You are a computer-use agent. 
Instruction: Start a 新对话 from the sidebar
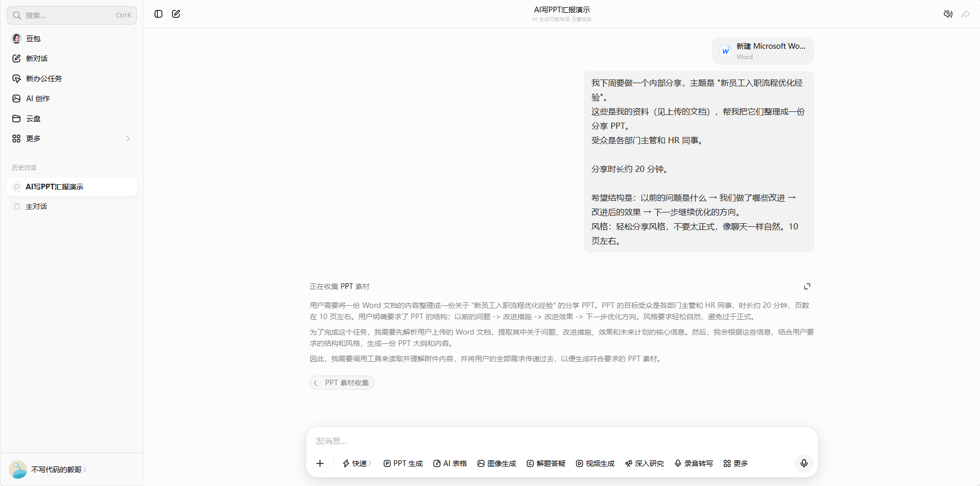(72, 59)
